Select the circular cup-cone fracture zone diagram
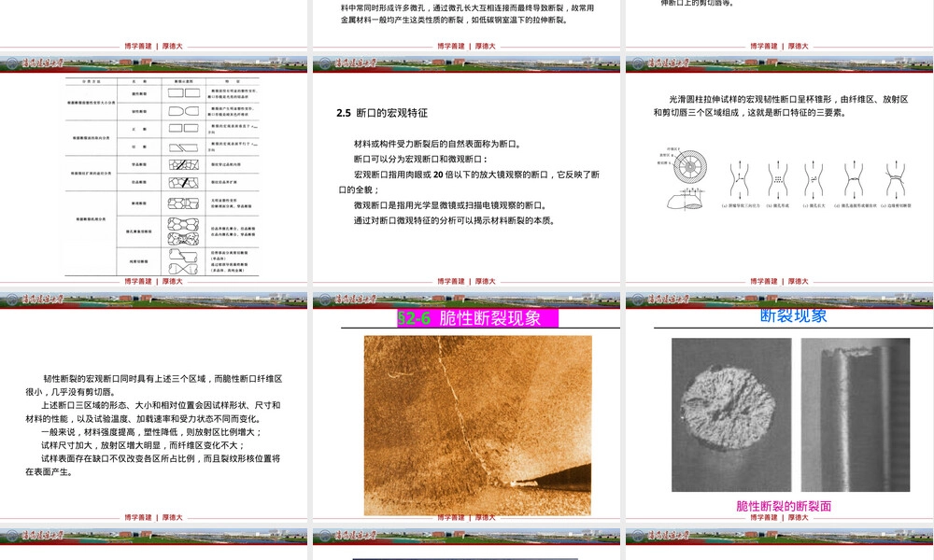The width and height of the screenshot is (934, 560). pyautogui.click(x=690, y=167)
